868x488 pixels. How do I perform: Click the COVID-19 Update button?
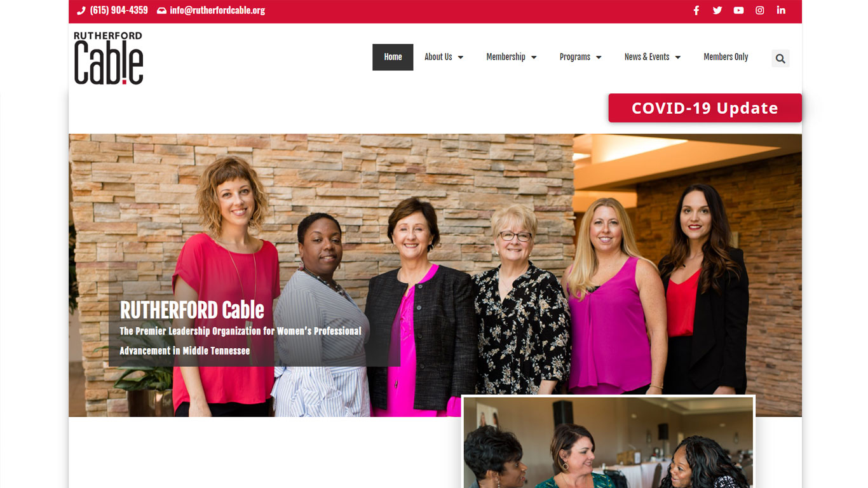705,108
